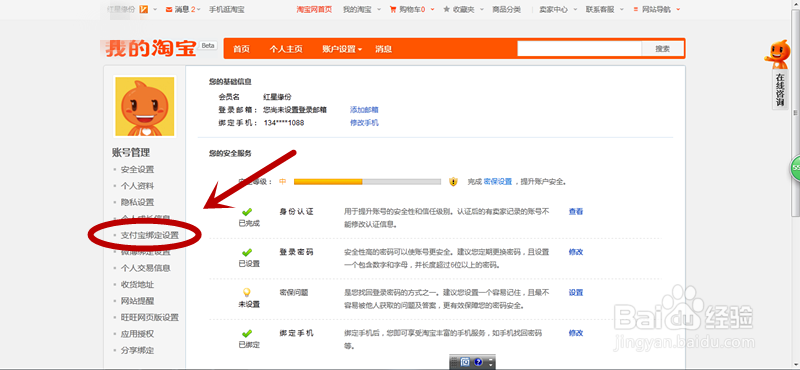Click the yellow shield security icon
Image resolution: width=800 pixels, height=370 pixels.
pos(453,181)
